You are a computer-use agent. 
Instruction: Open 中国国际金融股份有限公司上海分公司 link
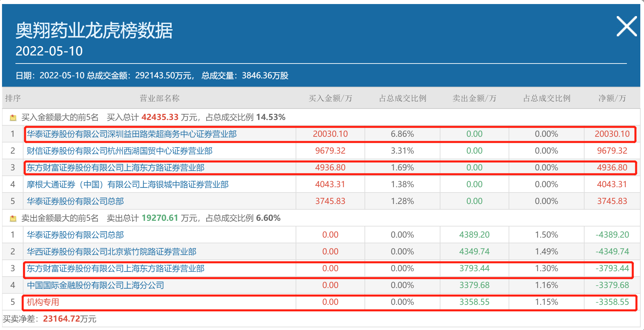tap(95, 285)
